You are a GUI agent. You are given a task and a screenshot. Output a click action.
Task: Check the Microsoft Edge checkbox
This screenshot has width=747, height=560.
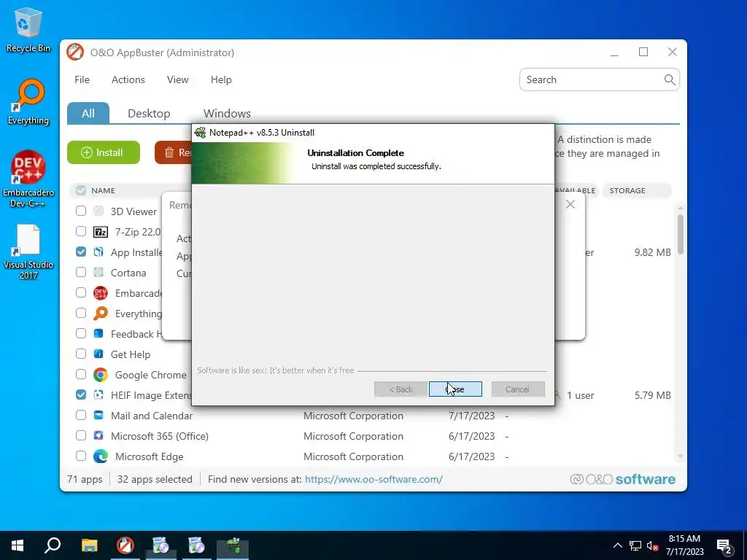pyautogui.click(x=81, y=456)
